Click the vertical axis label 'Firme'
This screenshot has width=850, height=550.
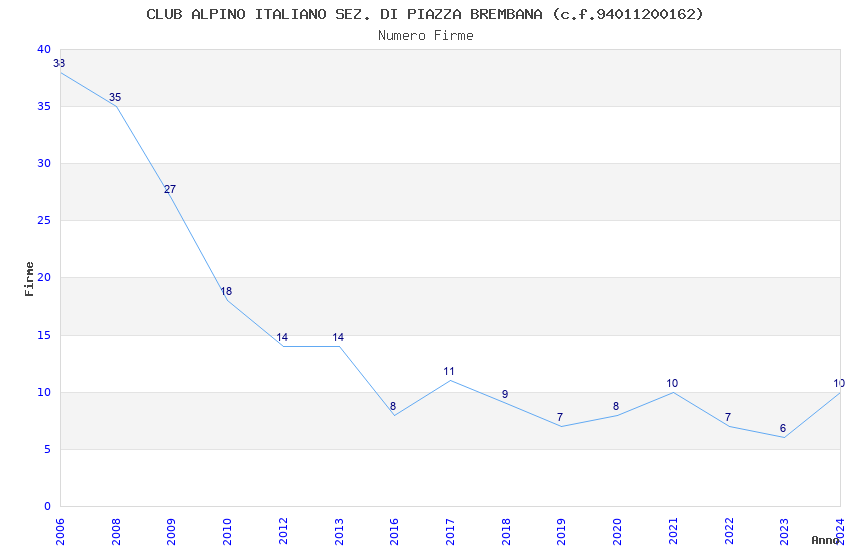click(29, 279)
